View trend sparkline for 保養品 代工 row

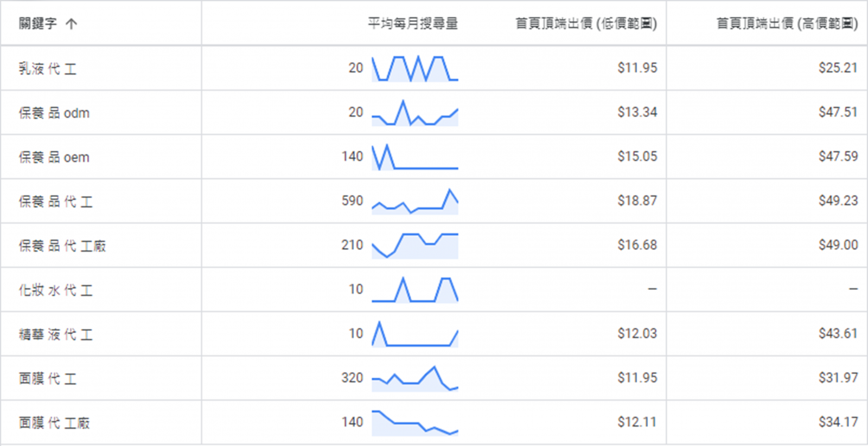pos(414,202)
